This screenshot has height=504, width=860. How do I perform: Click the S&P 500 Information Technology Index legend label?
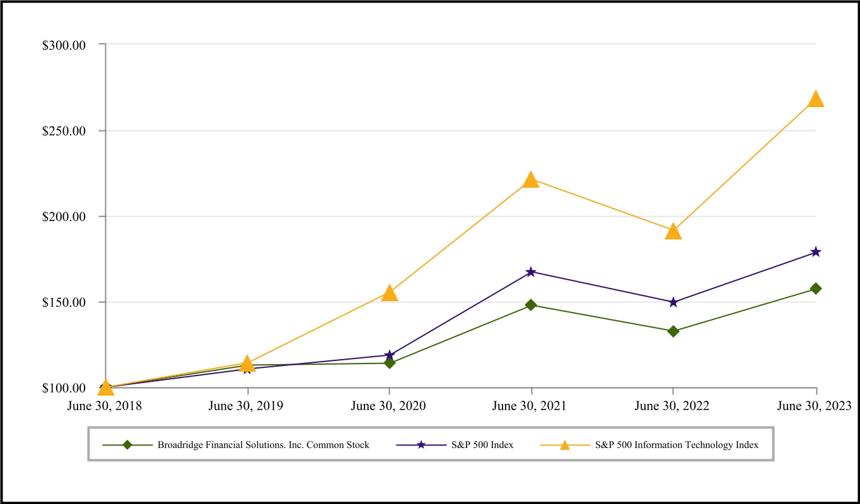point(677,445)
